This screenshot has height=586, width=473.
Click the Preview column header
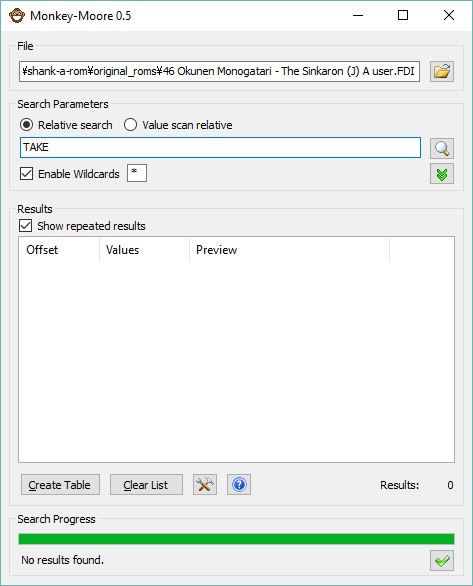(290, 250)
